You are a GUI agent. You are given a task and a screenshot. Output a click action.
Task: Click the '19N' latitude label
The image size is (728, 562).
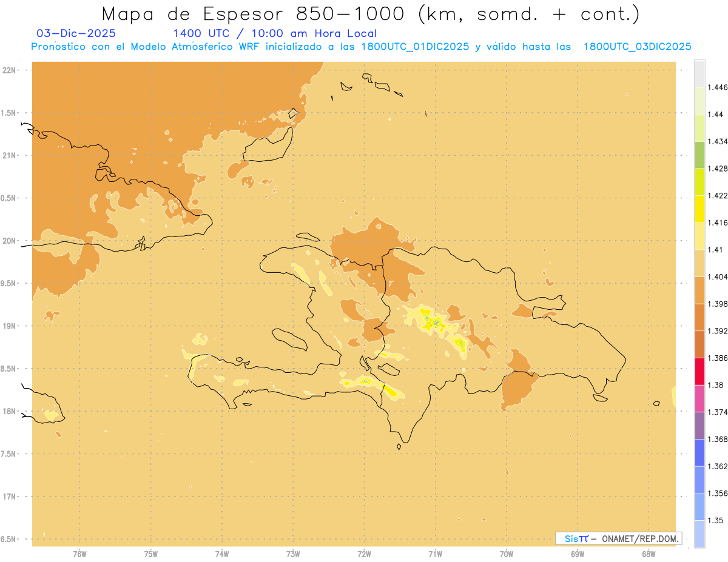(10, 326)
